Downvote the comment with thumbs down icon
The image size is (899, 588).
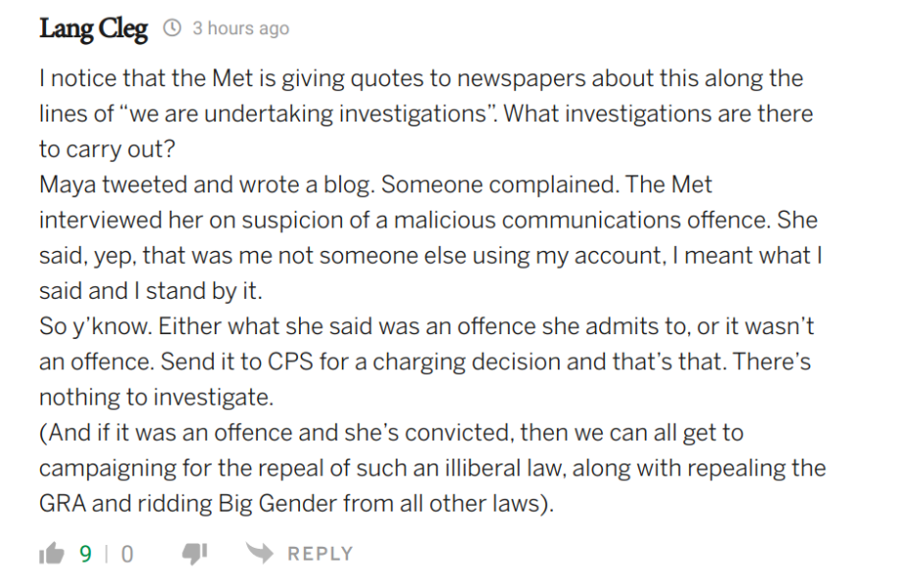click(194, 555)
